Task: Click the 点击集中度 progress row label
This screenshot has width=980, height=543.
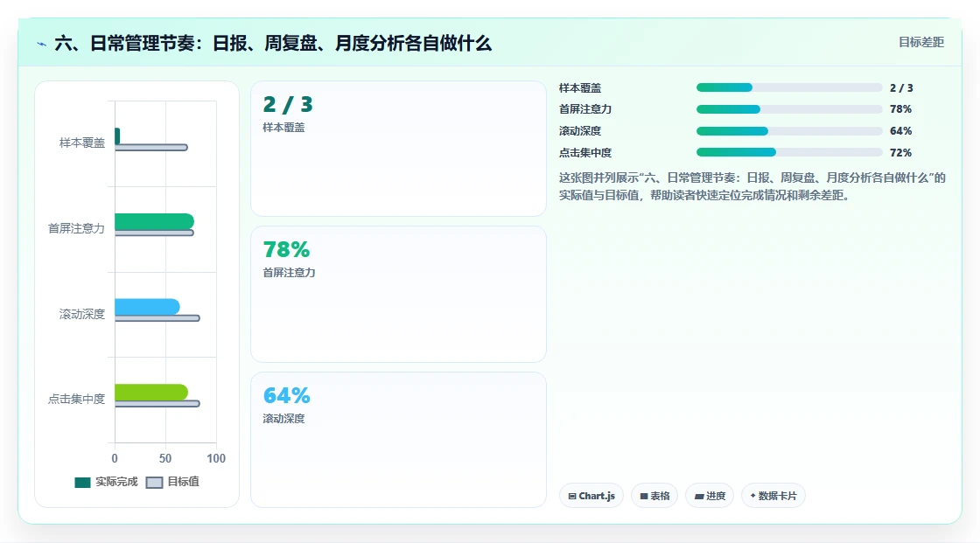Action: 585,152
